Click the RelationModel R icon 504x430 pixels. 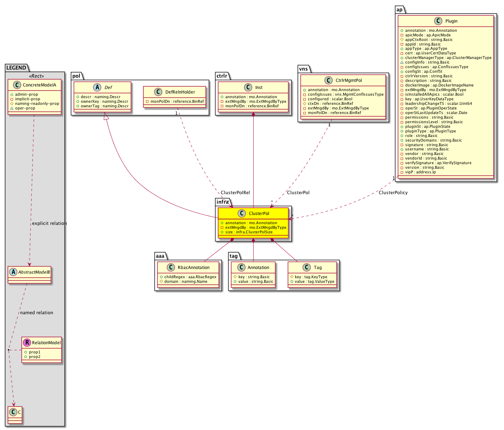(26, 342)
